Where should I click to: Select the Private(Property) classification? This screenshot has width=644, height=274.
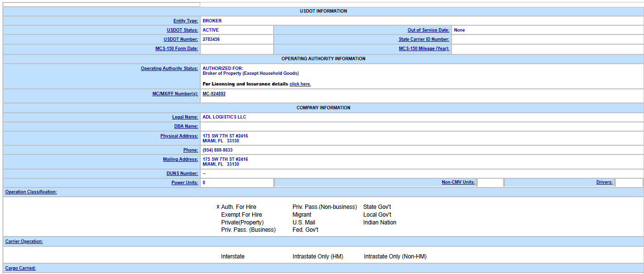pyautogui.click(x=243, y=223)
